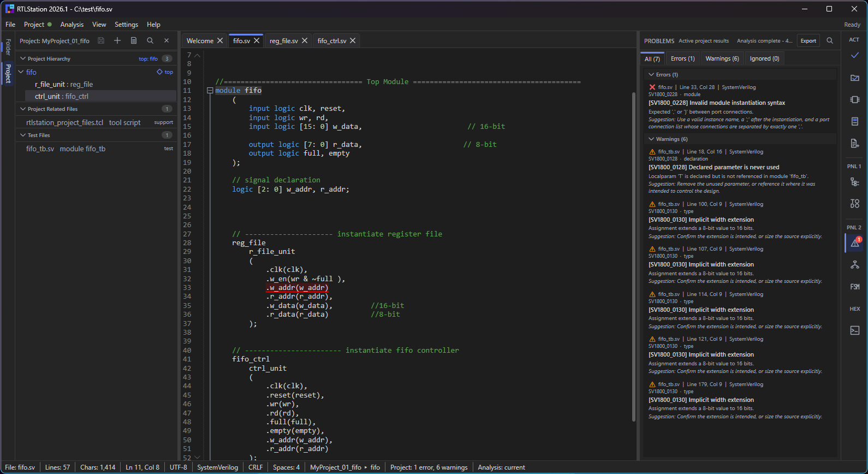Open the Problems warning-triangle panel icon
The image size is (868, 474).
coord(855,243)
